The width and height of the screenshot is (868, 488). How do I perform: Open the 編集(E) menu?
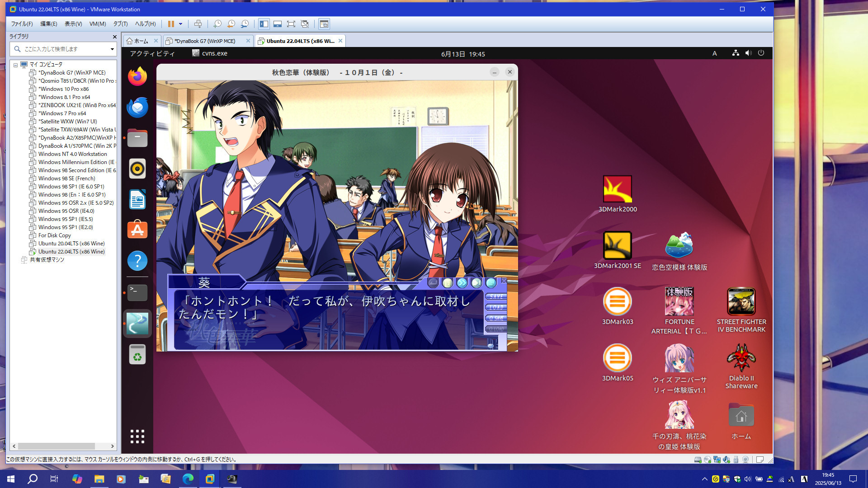click(x=49, y=24)
